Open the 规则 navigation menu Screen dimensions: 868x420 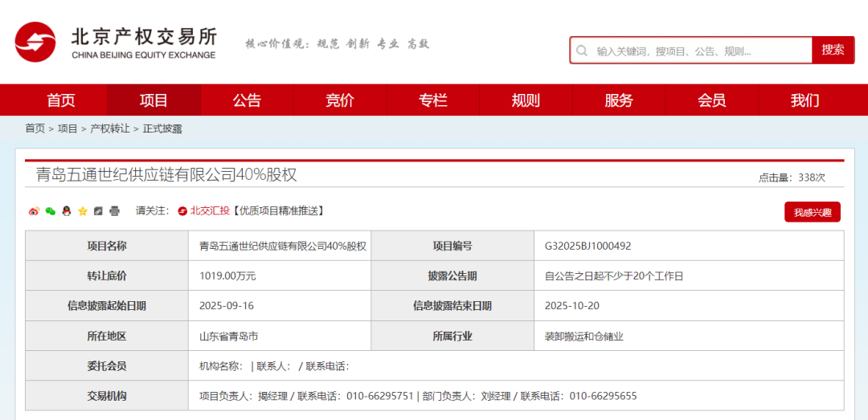(x=526, y=100)
